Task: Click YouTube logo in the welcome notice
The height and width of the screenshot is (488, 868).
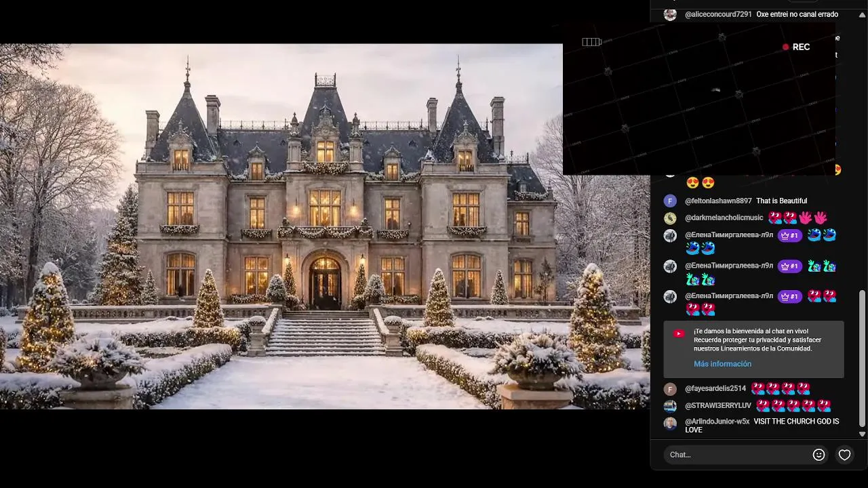Action: pyautogui.click(x=679, y=333)
